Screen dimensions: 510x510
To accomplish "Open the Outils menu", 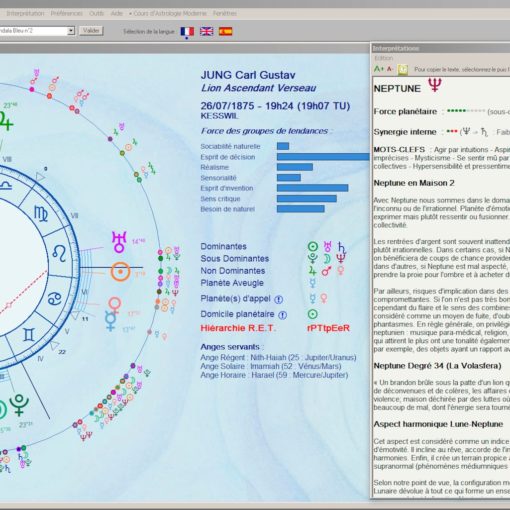I will click(96, 13).
